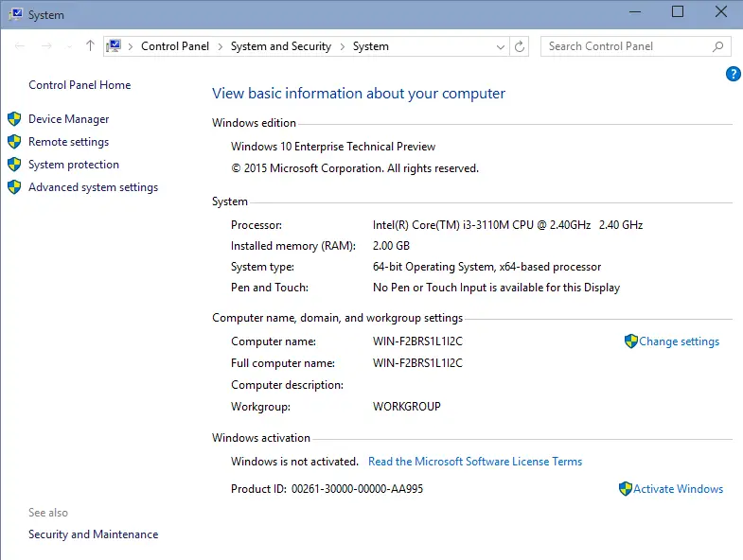Open Control Panel Home
Image resolution: width=743 pixels, height=560 pixels.
click(80, 85)
